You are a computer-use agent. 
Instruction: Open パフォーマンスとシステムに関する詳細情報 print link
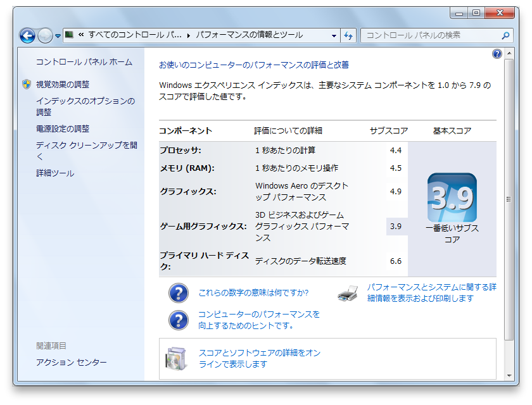tap(431, 292)
